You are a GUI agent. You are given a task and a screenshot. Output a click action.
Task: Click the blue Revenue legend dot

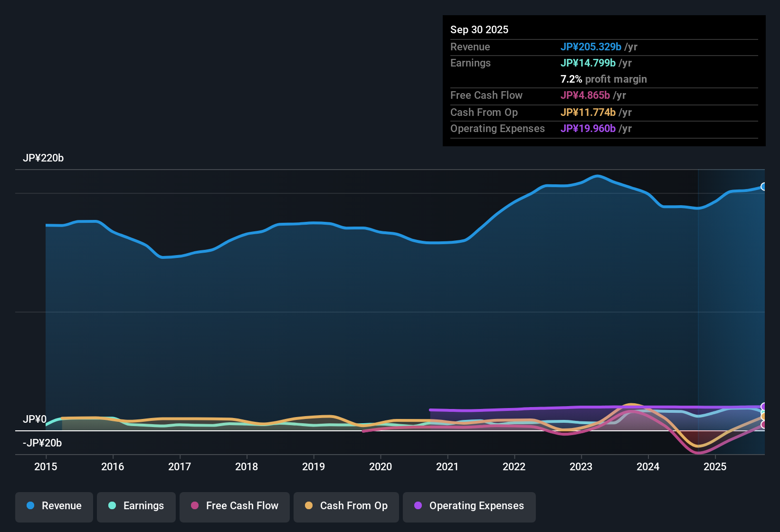[x=30, y=506]
